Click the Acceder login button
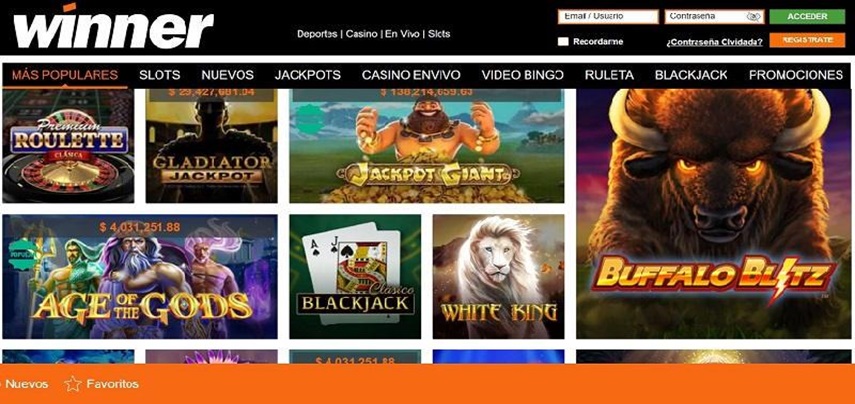This screenshot has width=855, height=404. point(807,16)
